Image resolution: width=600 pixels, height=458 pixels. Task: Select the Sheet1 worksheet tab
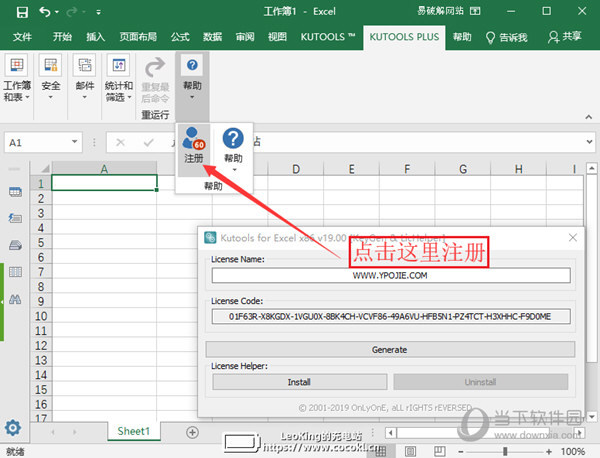(133, 431)
